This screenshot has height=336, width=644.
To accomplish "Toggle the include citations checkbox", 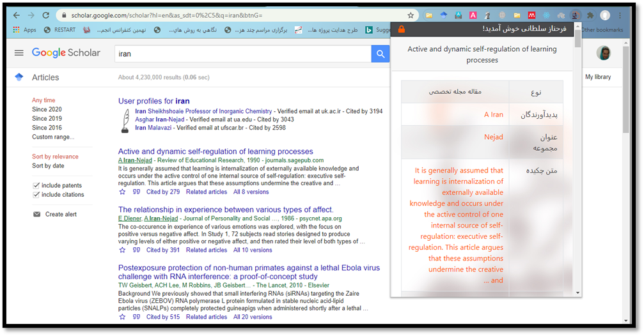I will pos(36,195).
